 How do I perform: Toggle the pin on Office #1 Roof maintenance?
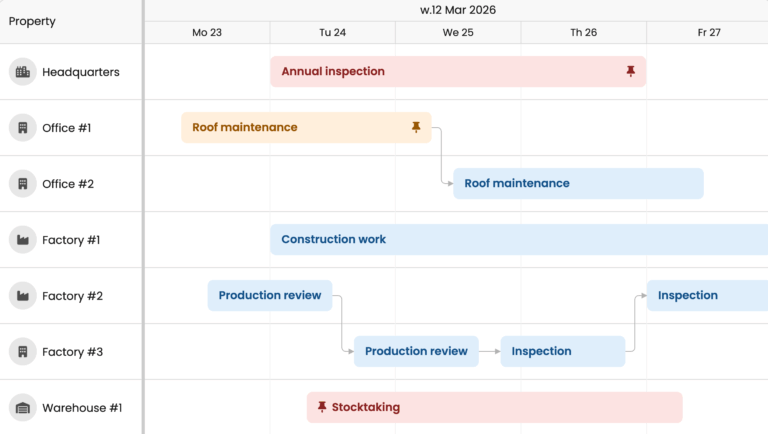[x=416, y=128]
